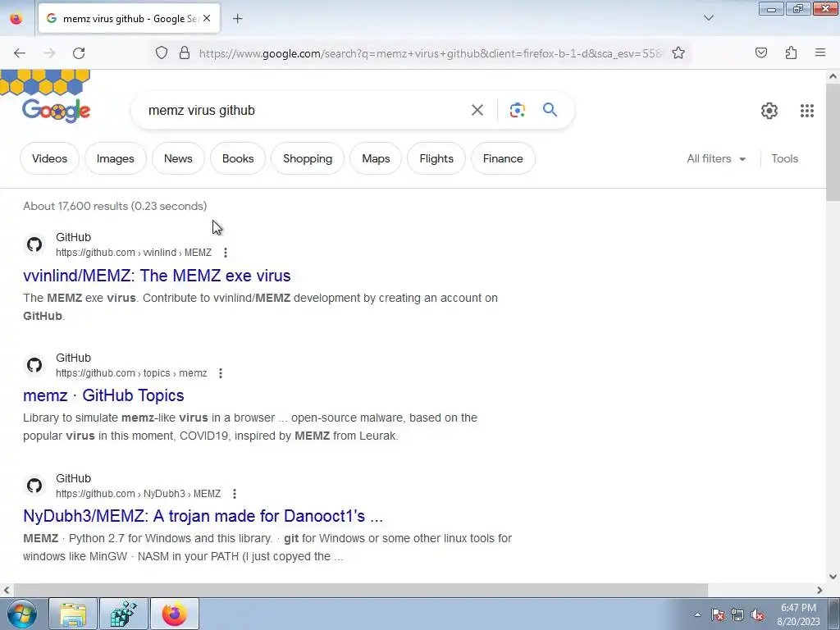Click the scroll down arrow
The width and height of the screenshot is (840, 630).
tap(833, 577)
